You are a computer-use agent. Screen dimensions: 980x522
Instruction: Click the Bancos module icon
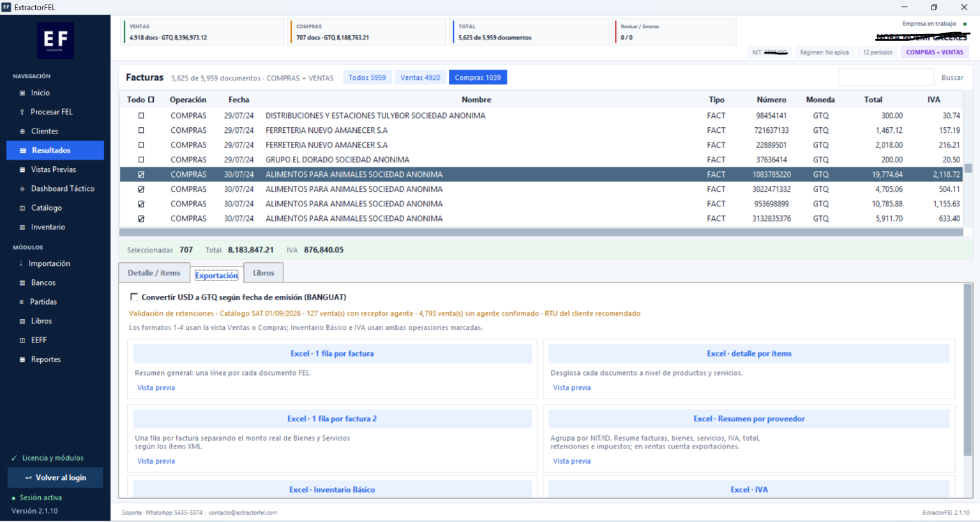point(22,283)
